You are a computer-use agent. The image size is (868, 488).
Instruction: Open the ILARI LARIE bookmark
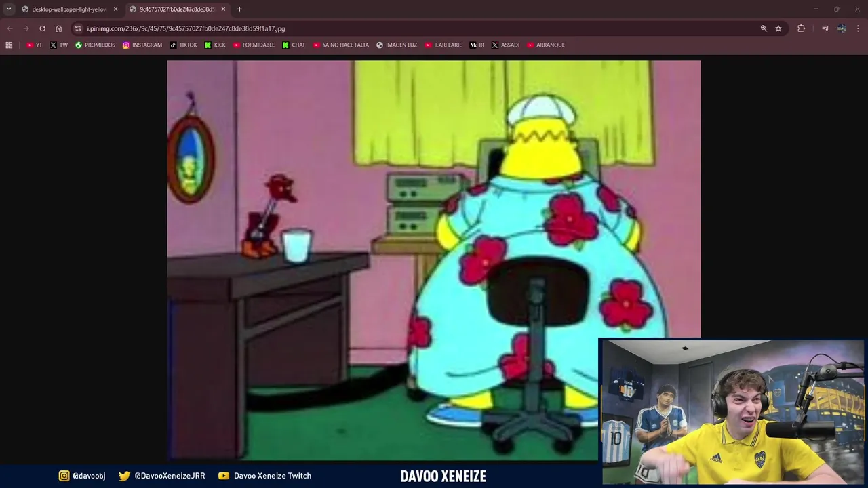pyautogui.click(x=443, y=45)
